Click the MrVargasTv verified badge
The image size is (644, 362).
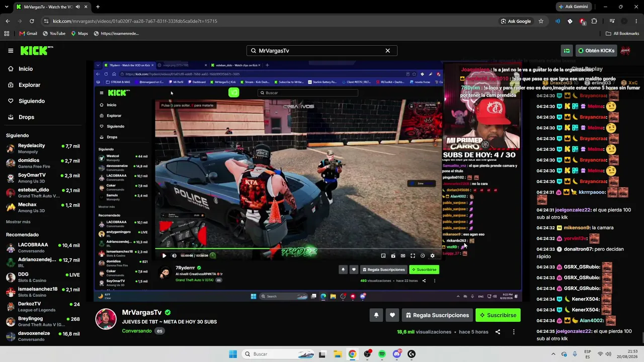(168, 313)
